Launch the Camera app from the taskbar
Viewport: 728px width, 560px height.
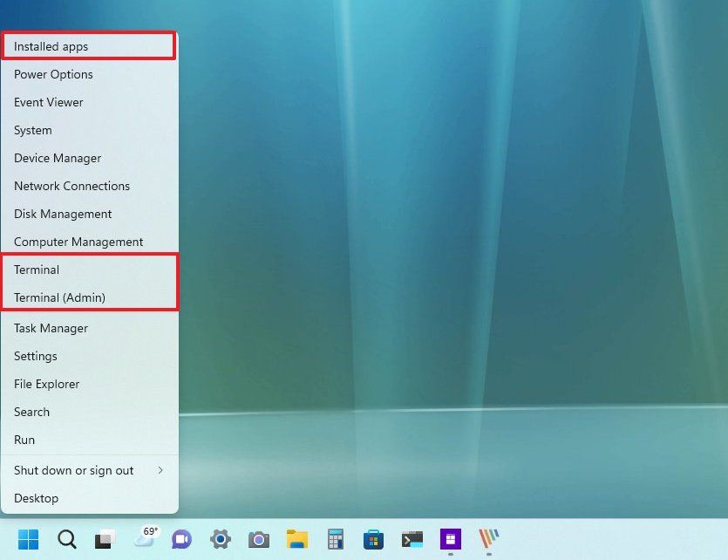point(258,540)
